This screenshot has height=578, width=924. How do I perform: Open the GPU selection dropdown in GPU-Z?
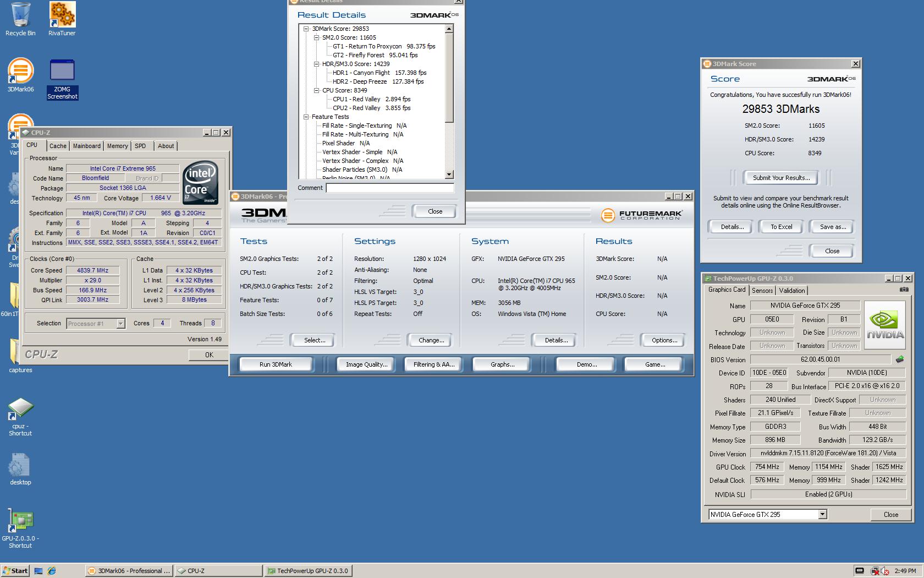822,514
